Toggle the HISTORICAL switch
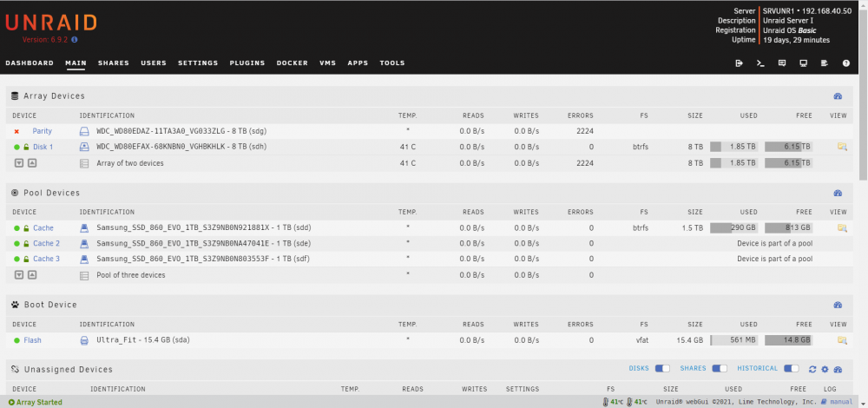The image size is (868, 408). pos(791,369)
